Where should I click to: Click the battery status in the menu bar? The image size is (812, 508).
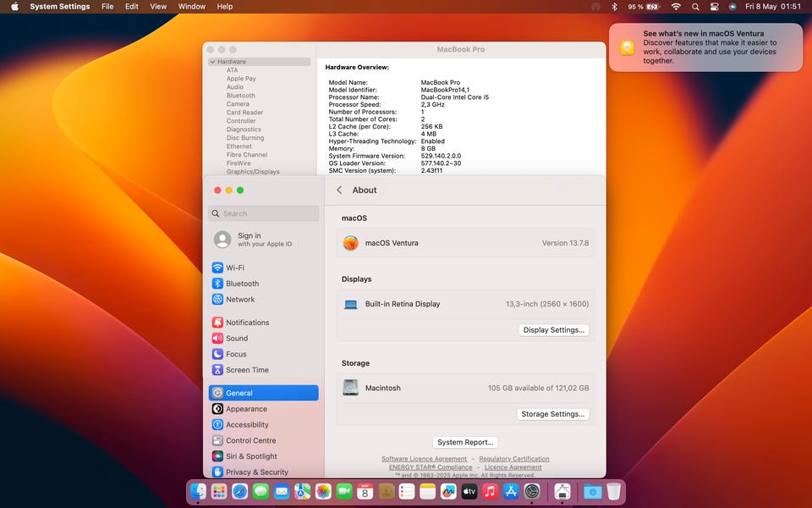coord(643,7)
